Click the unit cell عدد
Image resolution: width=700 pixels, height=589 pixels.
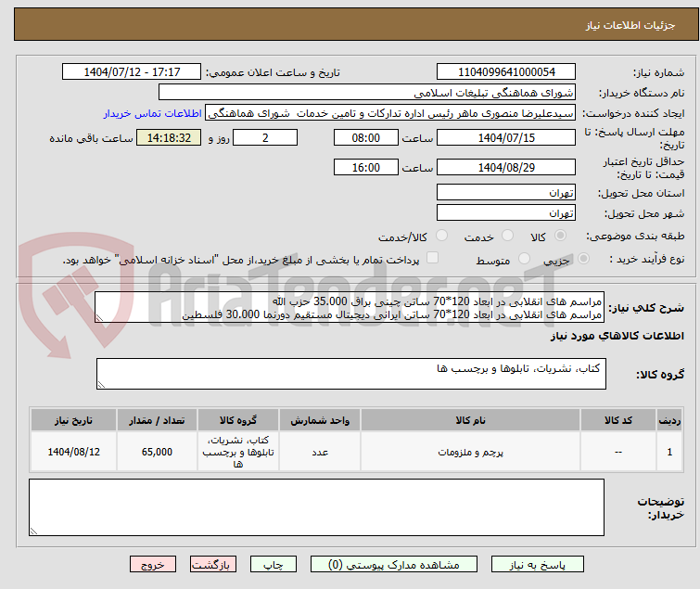point(320,452)
